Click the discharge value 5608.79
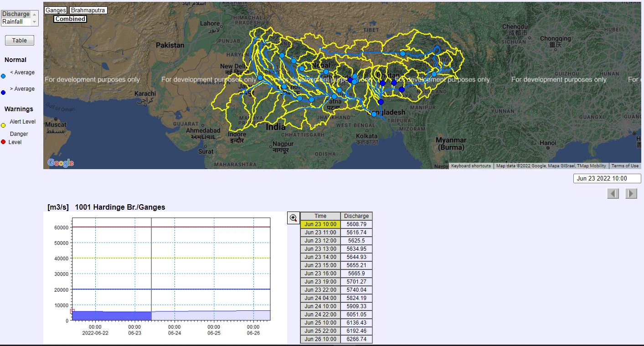Screen dimensions: 644x346 pyautogui.click(x=356, y=224)
